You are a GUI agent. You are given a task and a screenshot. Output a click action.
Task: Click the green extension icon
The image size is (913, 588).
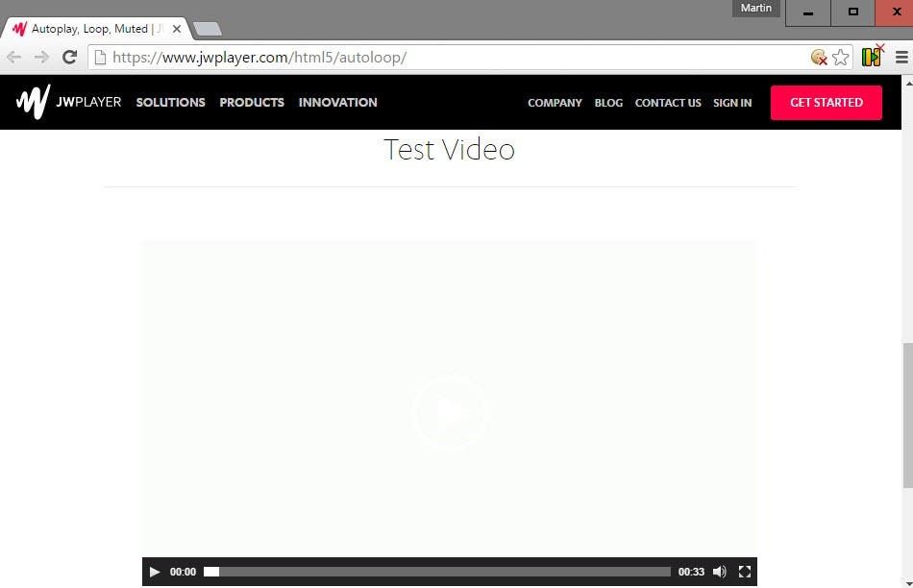click(872, 57)
